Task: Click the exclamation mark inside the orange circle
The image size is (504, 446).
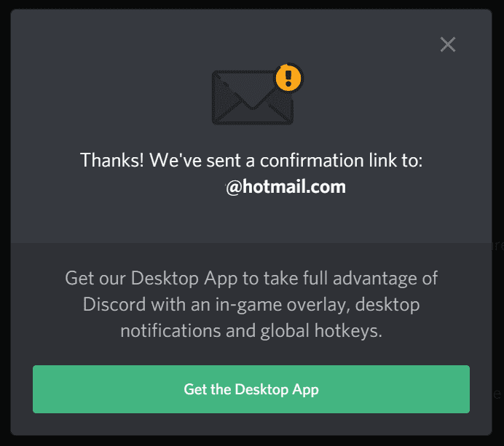Action: [288, 79]
